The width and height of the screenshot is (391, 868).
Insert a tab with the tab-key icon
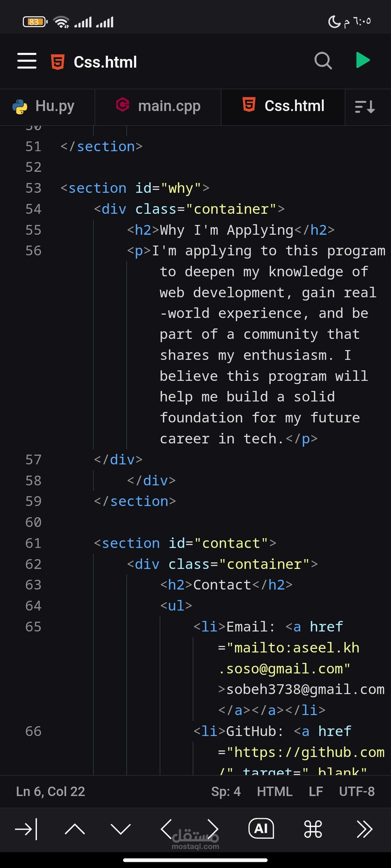(26, 829)
